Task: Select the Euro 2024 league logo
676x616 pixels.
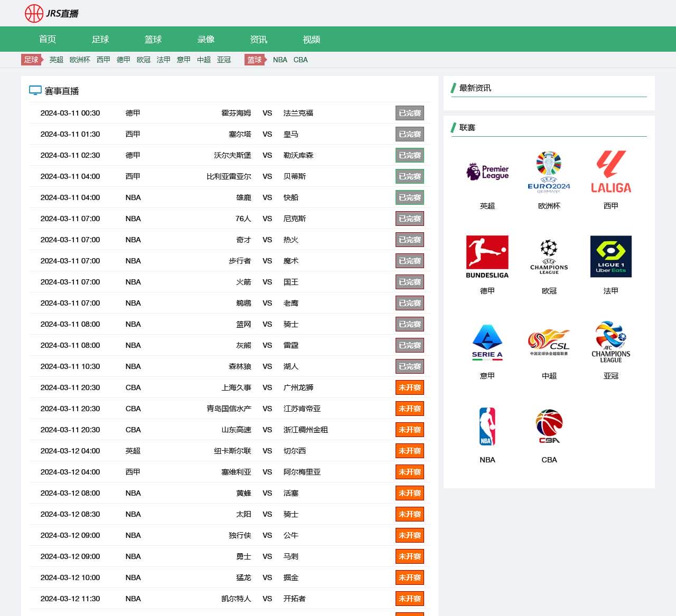Action: coord(549,172)
